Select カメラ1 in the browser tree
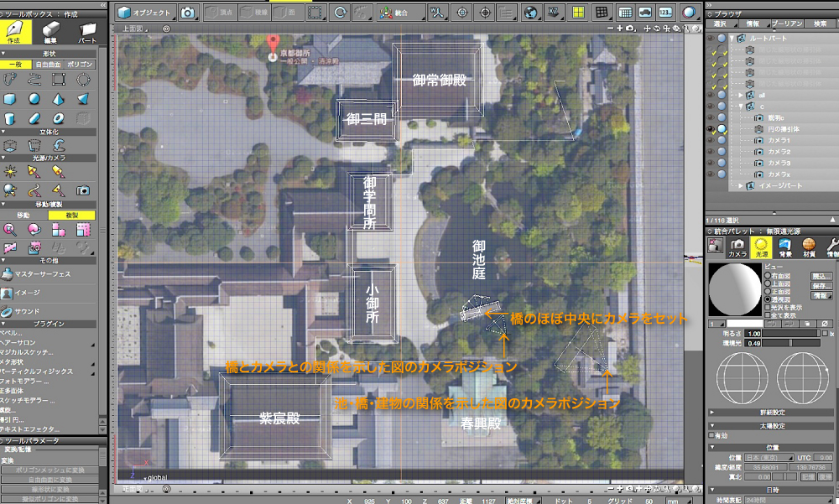The image size is (839, 504). pyautogui.click(x=779, y=140)
